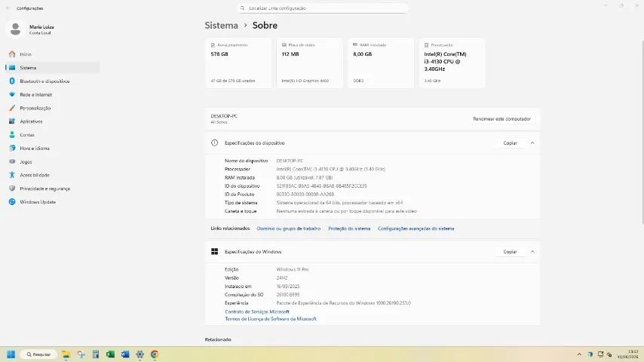The width and height of the screenshot is (644, 362).
Task: Open Acessibilidade figure icon
Action: [x=12, y=175]
